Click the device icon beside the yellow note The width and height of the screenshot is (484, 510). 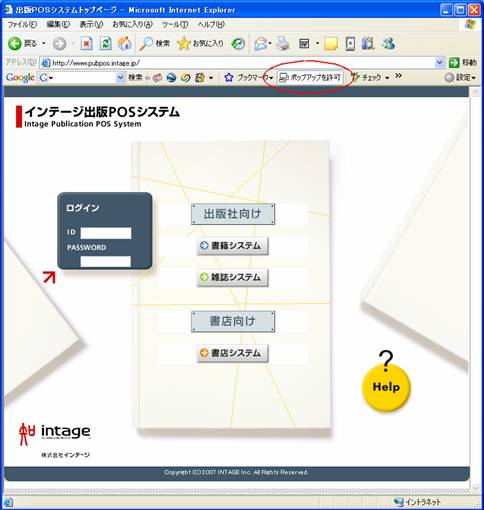click(350, 44)
